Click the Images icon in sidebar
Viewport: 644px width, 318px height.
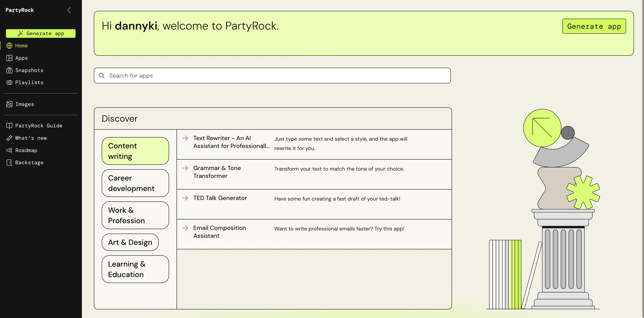tap(9, 104)
